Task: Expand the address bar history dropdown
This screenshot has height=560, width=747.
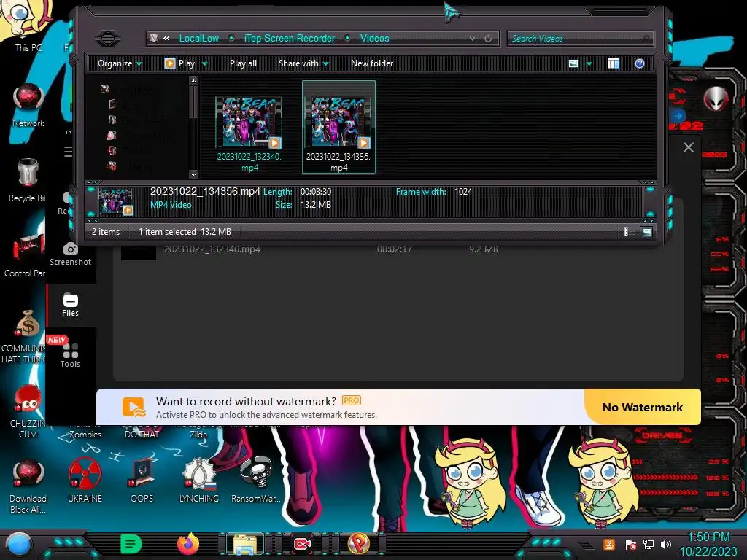Action: coord(472,39)
